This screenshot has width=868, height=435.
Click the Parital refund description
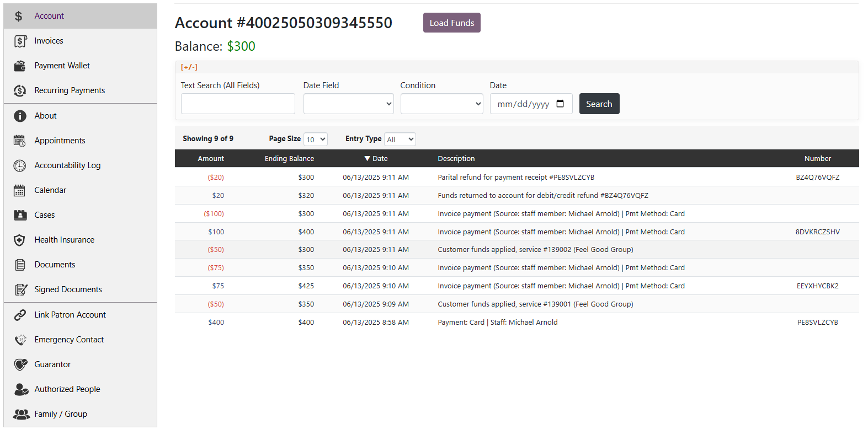(x=516, y=178)
